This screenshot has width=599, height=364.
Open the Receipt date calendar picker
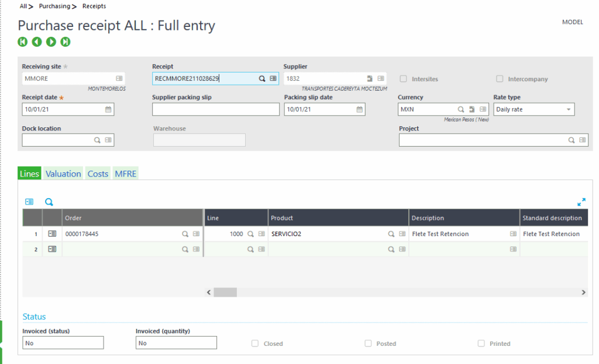(108, 109)
